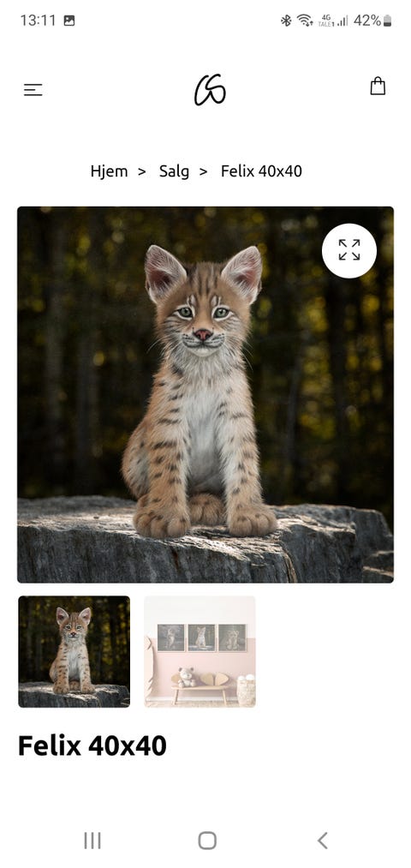Expand product image to fullscreen
411x868 pixels.
349,250
